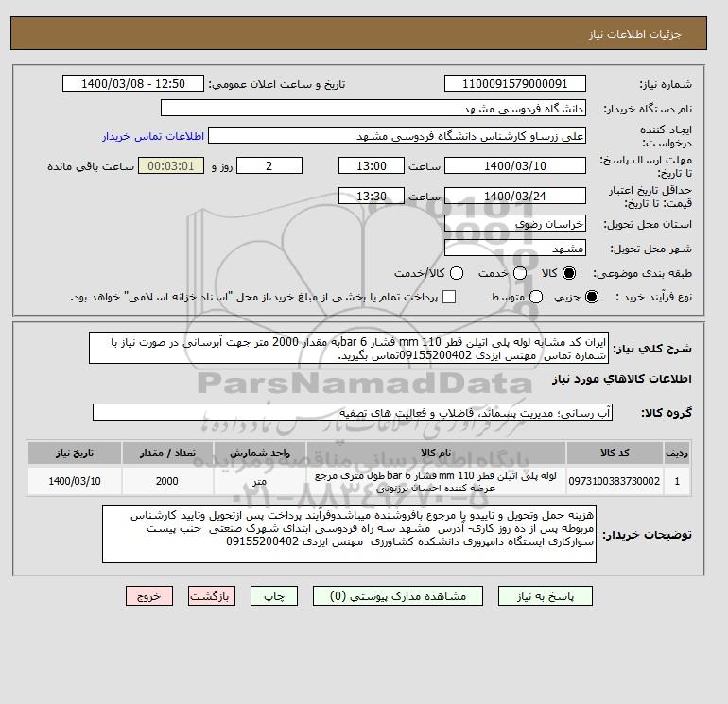Click the چاپ print button
The height and width of the screenshot is (704, 728).
pyautogui.click(x=274, y=596)
